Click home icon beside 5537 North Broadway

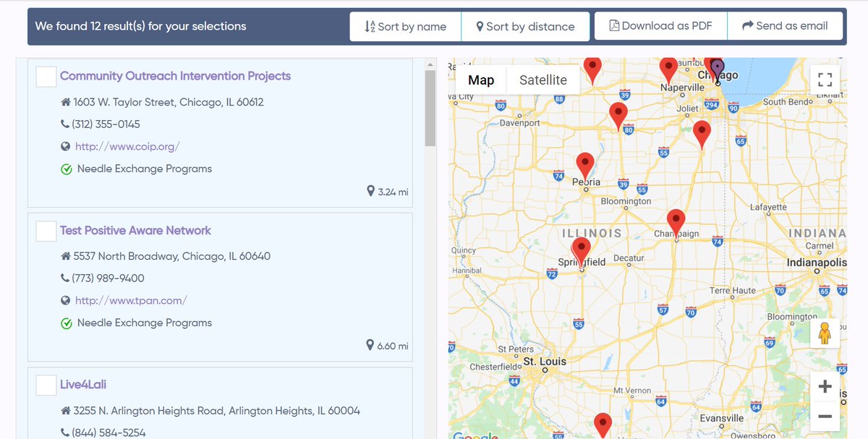66,256
